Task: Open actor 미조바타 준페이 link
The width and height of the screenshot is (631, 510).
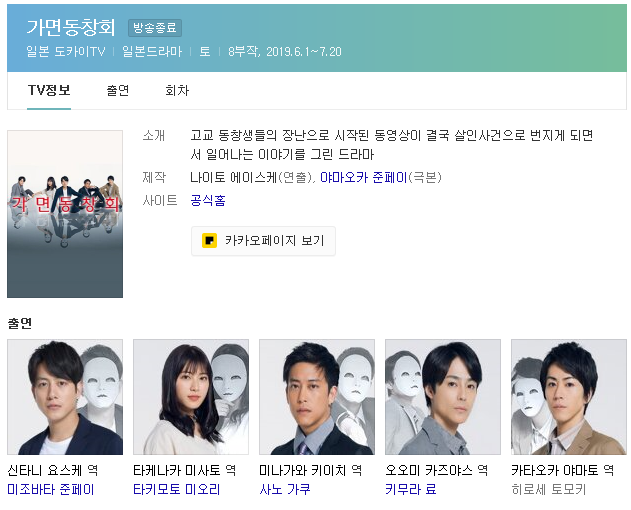Action: coord(51,489)
